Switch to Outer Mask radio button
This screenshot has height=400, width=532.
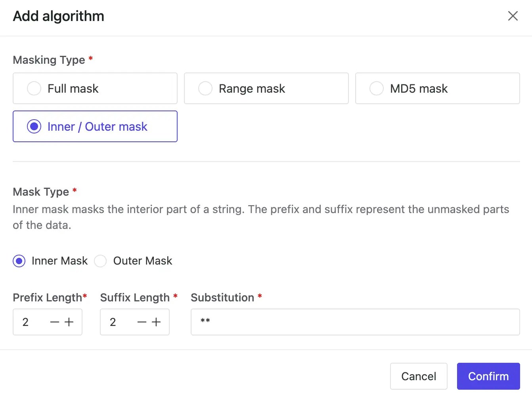100,261
